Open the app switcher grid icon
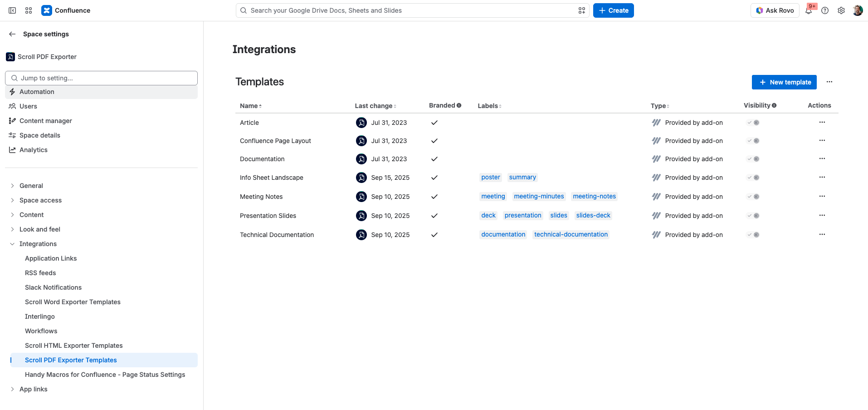868x410 pixels. pyautogui.click(x=29, y=10)
